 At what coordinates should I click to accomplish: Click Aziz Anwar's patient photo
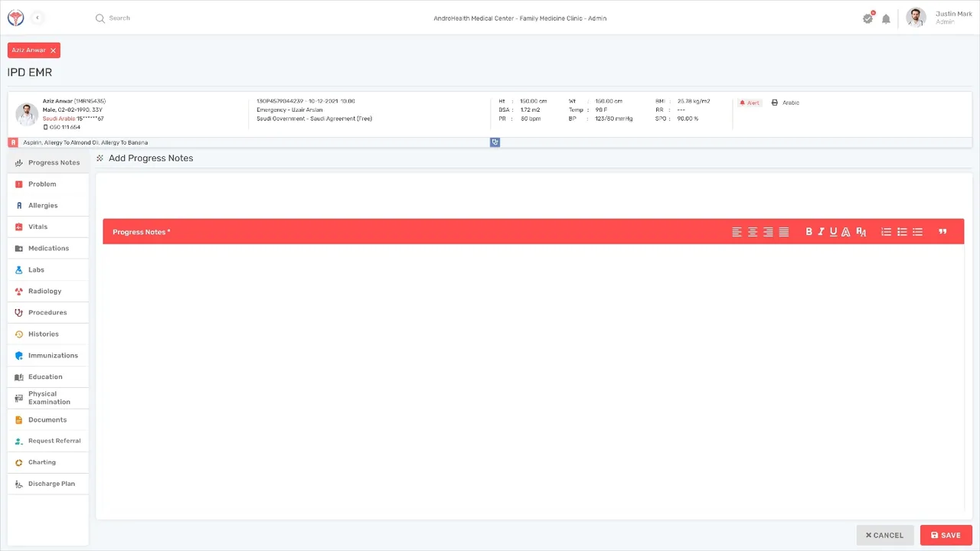[27, 114]
